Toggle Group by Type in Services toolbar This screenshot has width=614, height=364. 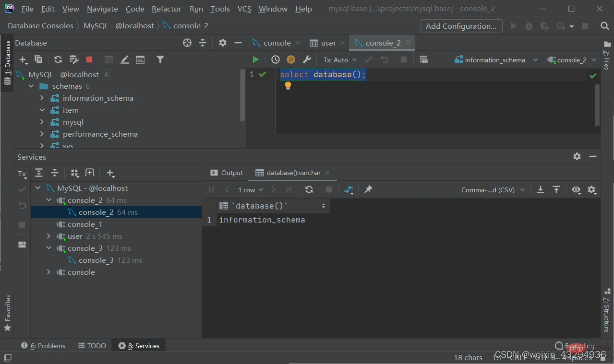[75, 173]
